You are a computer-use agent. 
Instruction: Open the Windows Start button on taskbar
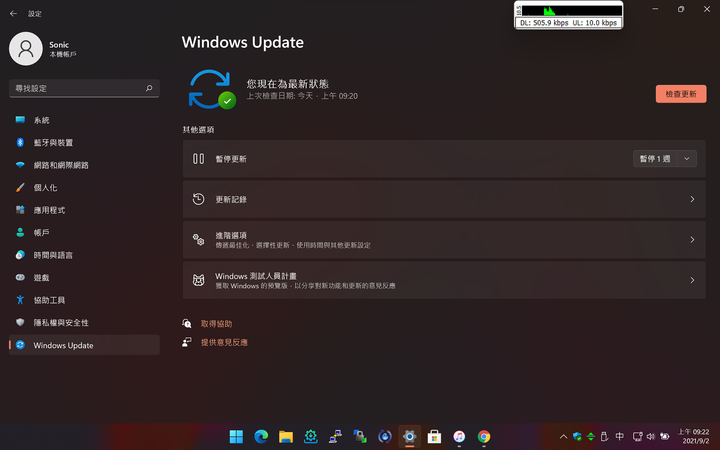coord(236,436)
